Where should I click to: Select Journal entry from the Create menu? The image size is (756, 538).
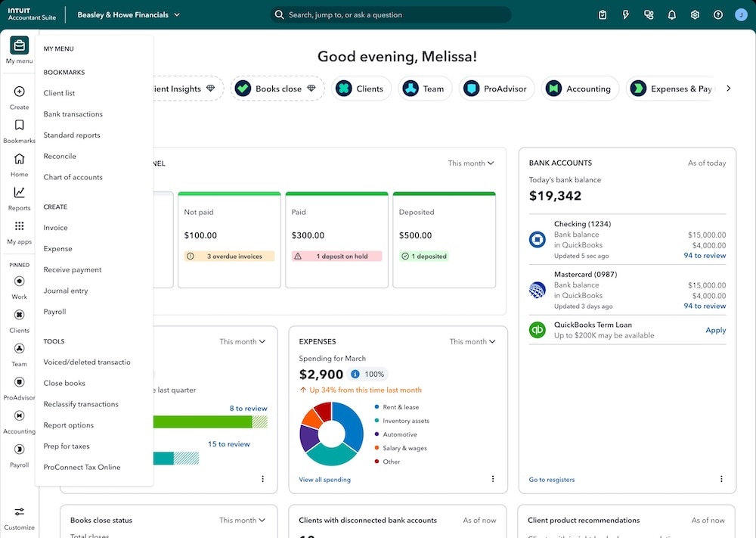[68, 291]
